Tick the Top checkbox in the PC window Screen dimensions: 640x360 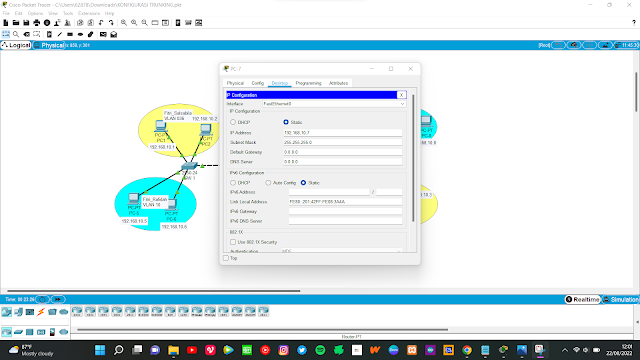coord(226,258)
